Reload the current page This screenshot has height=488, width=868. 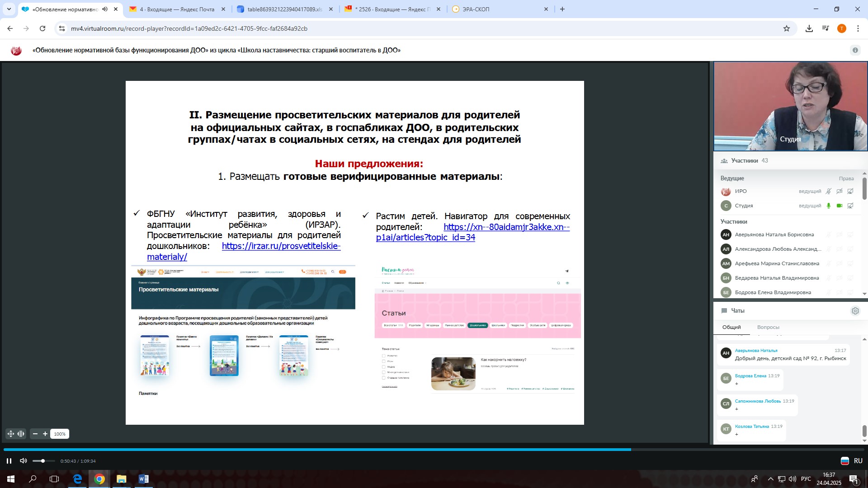[42, 28]
